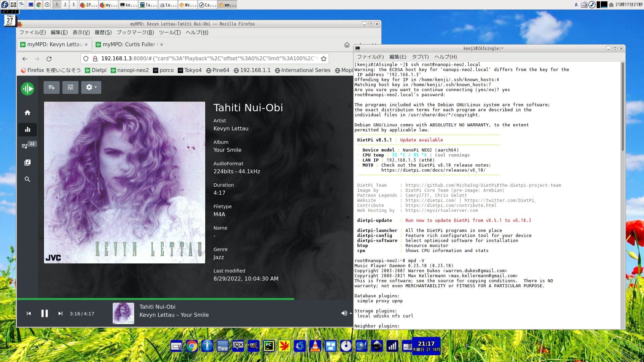The height and width of the screenshot is (362, 644).
Task: Expand the gear settings dropdown
Action: click(x=91, y=87)
